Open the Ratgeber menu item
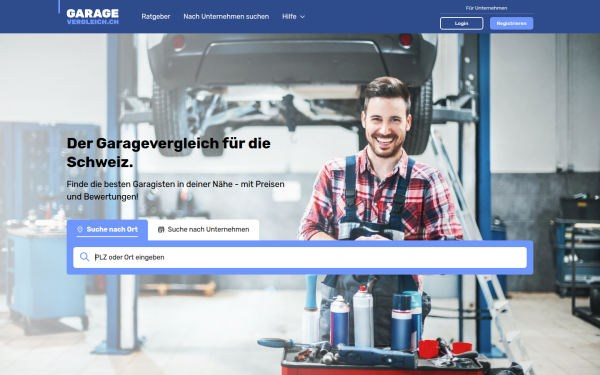Viewport: 600px width, 375px height. tap(156, 16)
